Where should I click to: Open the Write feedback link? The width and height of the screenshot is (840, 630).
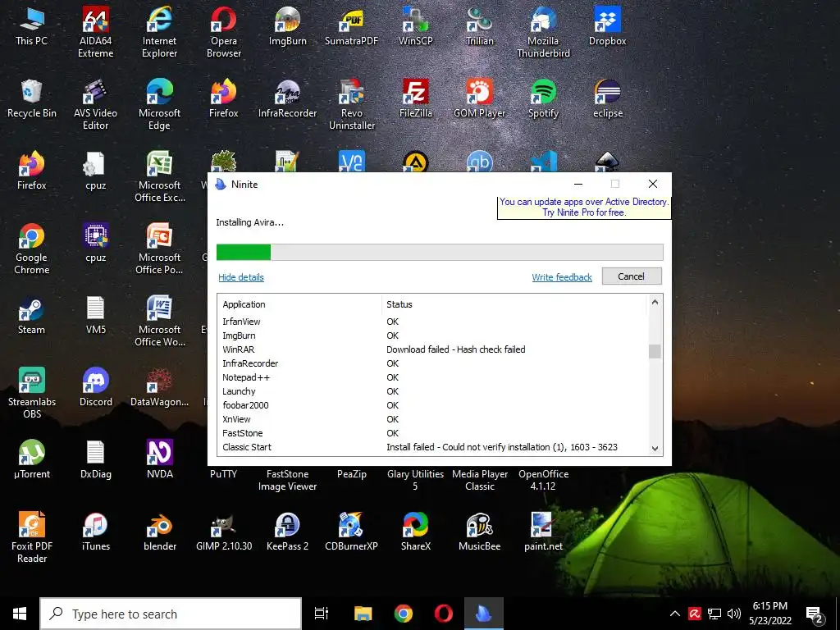point(562,277)
